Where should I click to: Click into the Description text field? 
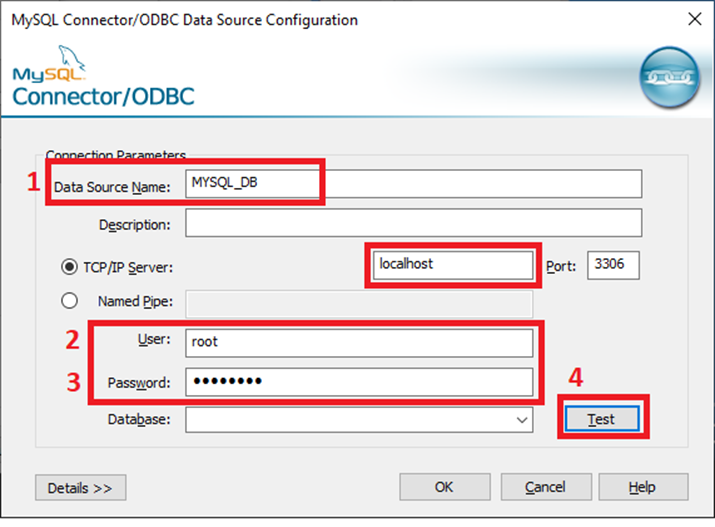414,223
